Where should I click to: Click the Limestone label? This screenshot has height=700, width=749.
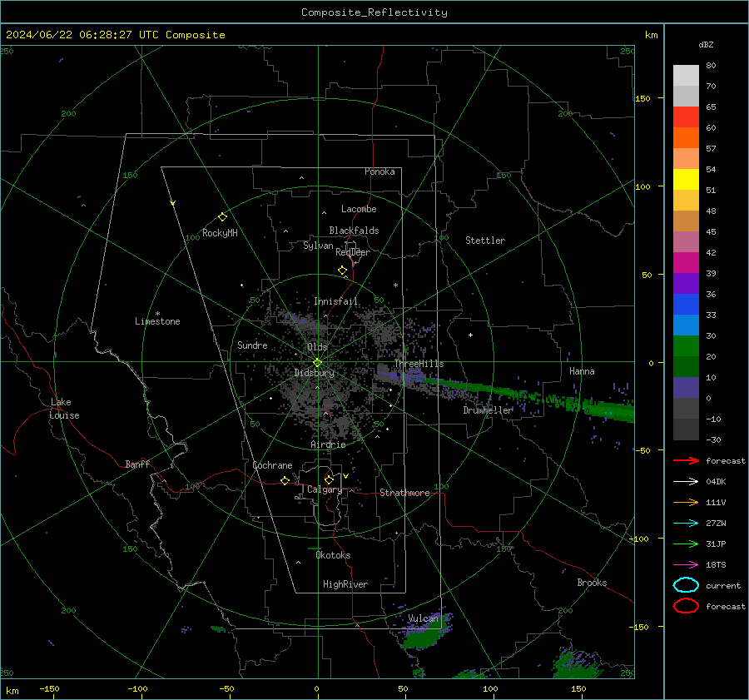tap(157, 321)
